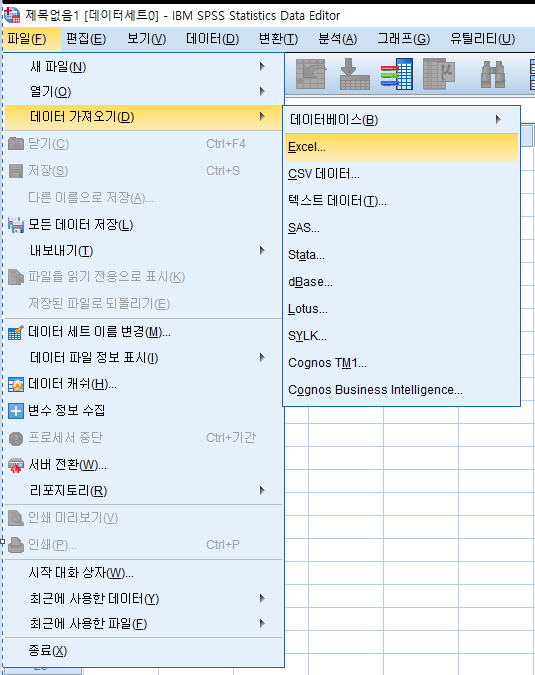Click the dataset rename icon
This screenshot has height=675, width=535.
[15, 332]
